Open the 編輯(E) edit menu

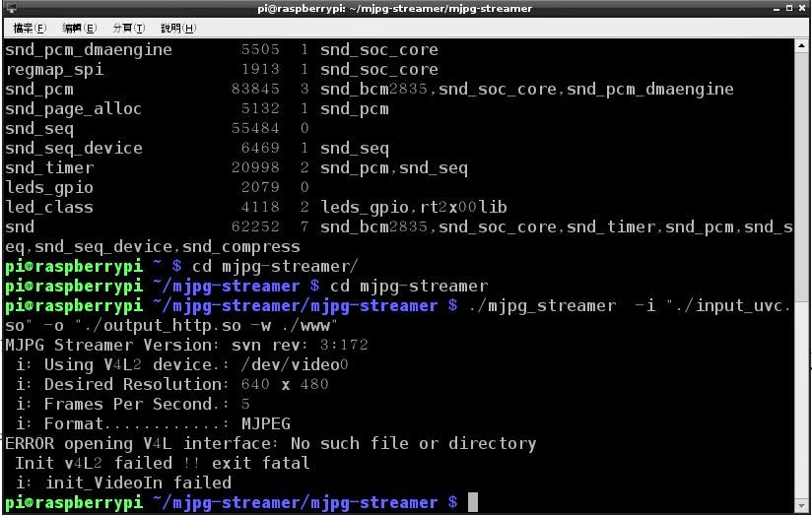pyautogui.click(x=79, y=28)
